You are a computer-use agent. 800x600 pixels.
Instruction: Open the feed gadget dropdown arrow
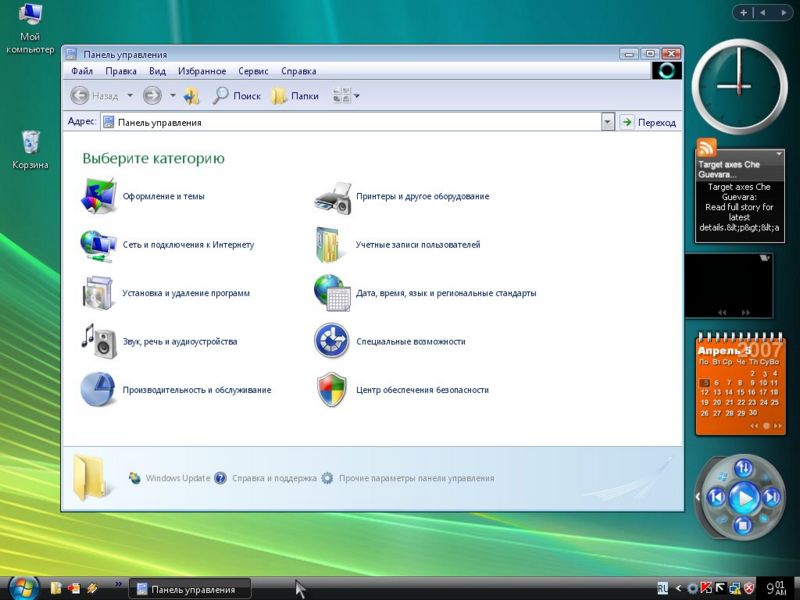pyautogui.click(x=779, y=154)
